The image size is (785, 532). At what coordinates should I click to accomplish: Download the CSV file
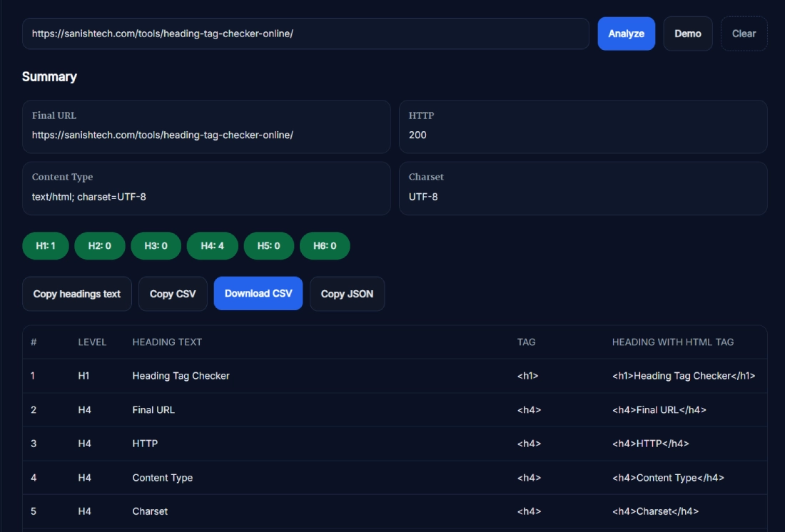click(258, 294)
